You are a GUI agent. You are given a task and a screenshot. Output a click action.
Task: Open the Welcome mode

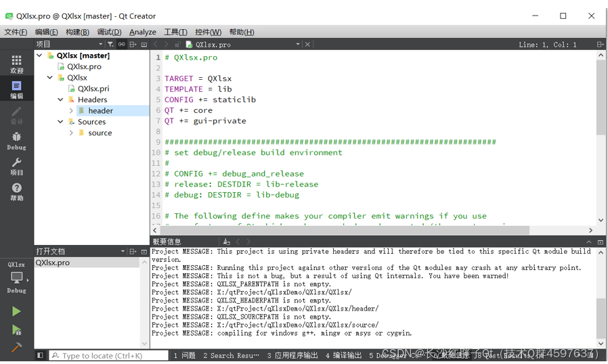[x=17, y=64]
